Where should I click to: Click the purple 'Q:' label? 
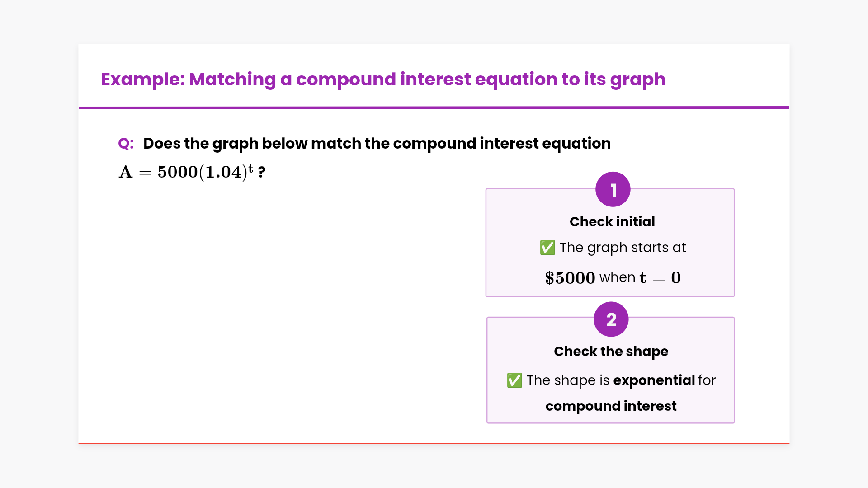[126, 144]
